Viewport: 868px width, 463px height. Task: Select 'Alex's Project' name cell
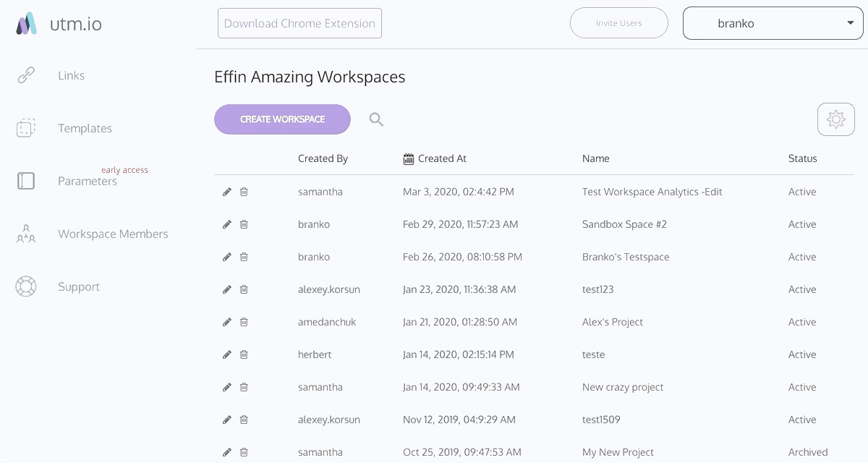tap(612, 322)
